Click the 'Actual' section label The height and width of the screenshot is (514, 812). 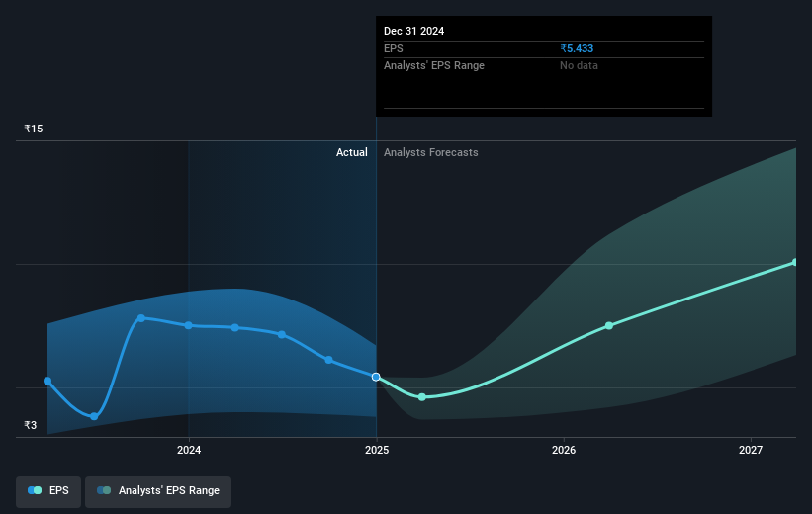[x=352, y=152]
